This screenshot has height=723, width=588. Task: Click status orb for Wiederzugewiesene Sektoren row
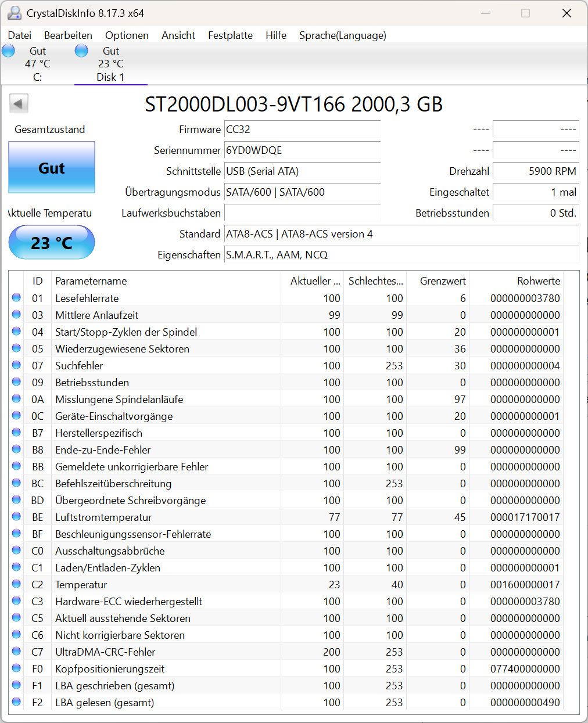pos(16,348)
